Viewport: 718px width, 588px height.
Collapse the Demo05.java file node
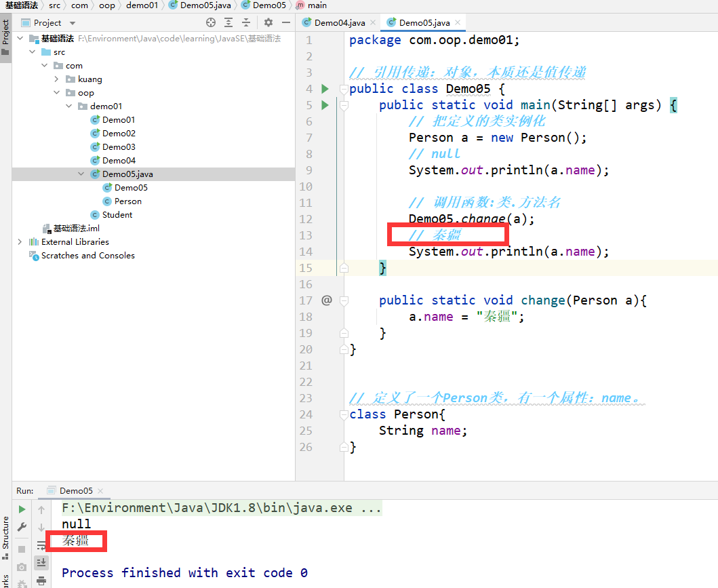pyautogui.click(x=81, y=174)
